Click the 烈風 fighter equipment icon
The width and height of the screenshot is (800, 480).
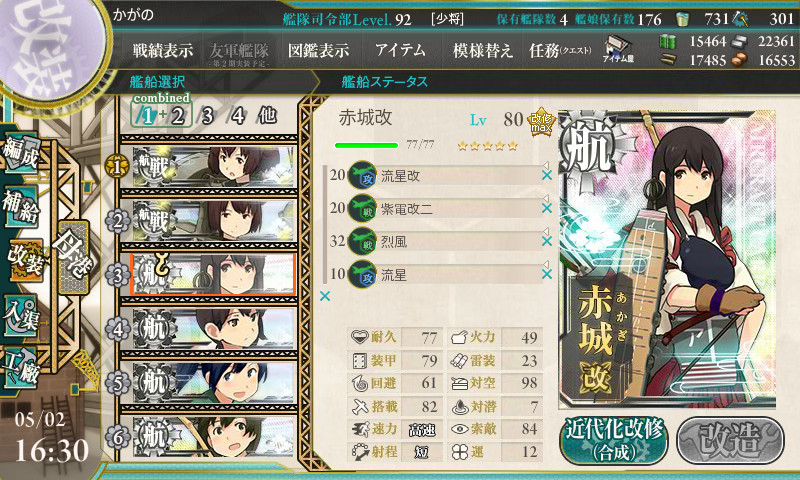point(362,241)
